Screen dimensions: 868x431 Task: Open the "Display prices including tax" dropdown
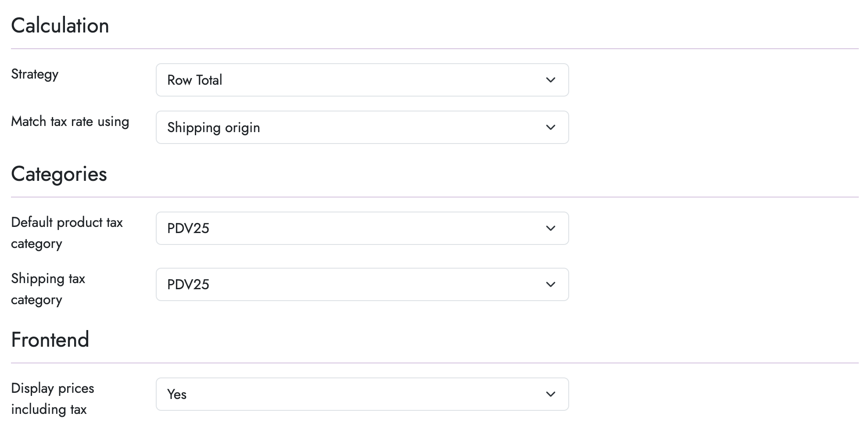(x=362, y=394)
